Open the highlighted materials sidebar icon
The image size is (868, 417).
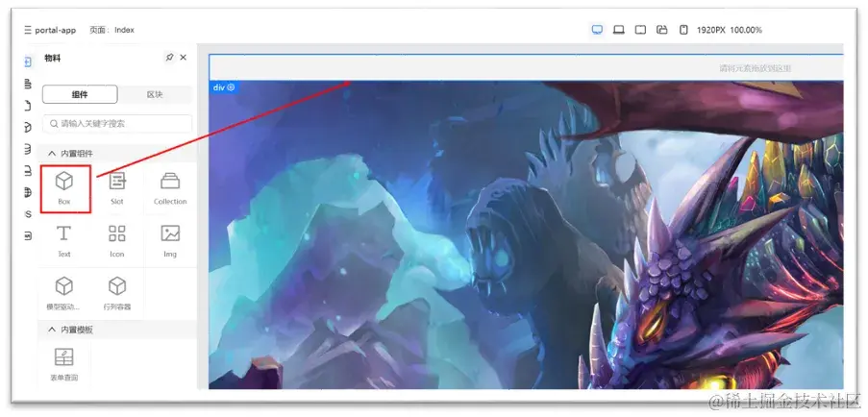click(28, 61)
